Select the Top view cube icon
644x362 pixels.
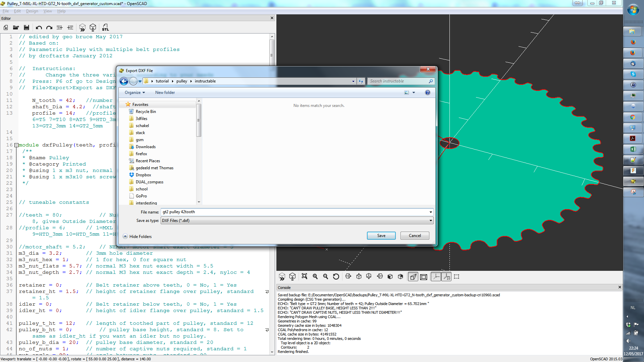(359, 277)
